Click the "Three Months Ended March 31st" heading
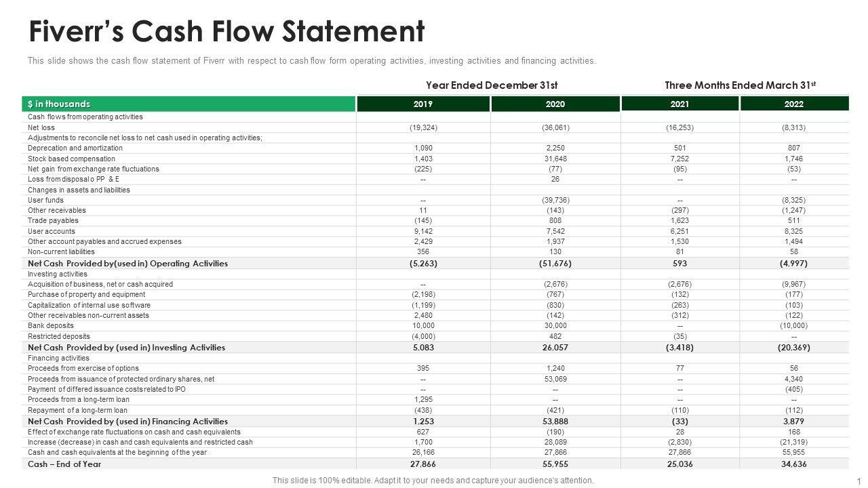The image size is (868, 488). click(740, 85)
